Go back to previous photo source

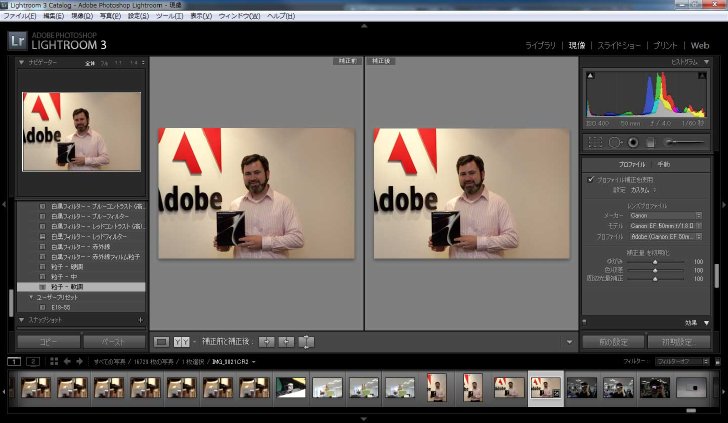pos(67,361)
